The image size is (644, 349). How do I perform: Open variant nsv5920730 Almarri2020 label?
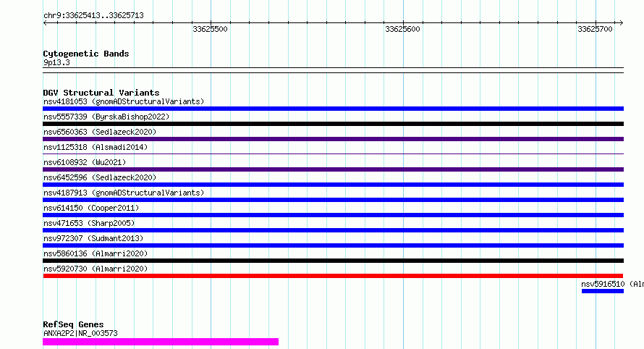tap(96, 269)
